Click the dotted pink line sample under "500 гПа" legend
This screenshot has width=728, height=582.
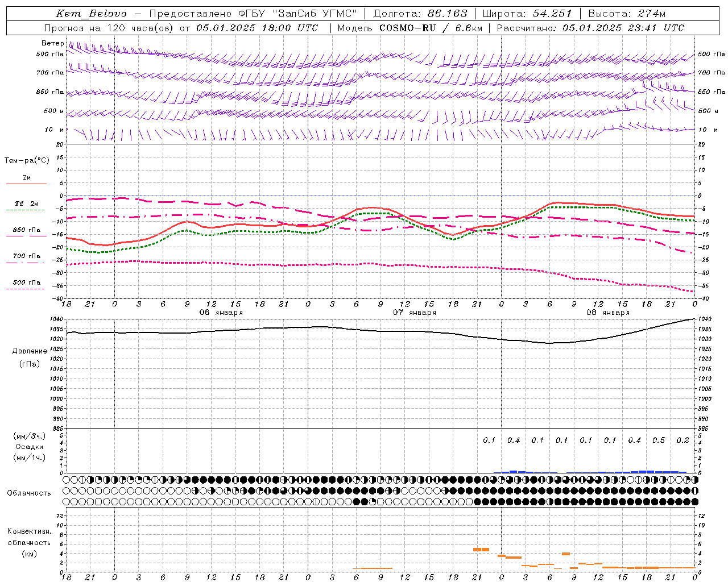(x=25, y=289)
